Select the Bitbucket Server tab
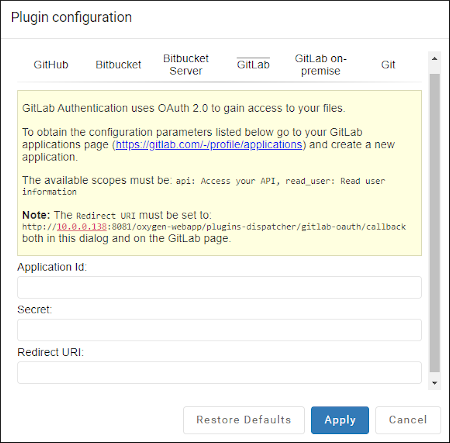Image resolution: width=450 pixels, height=443 pixels. point(186,65)
